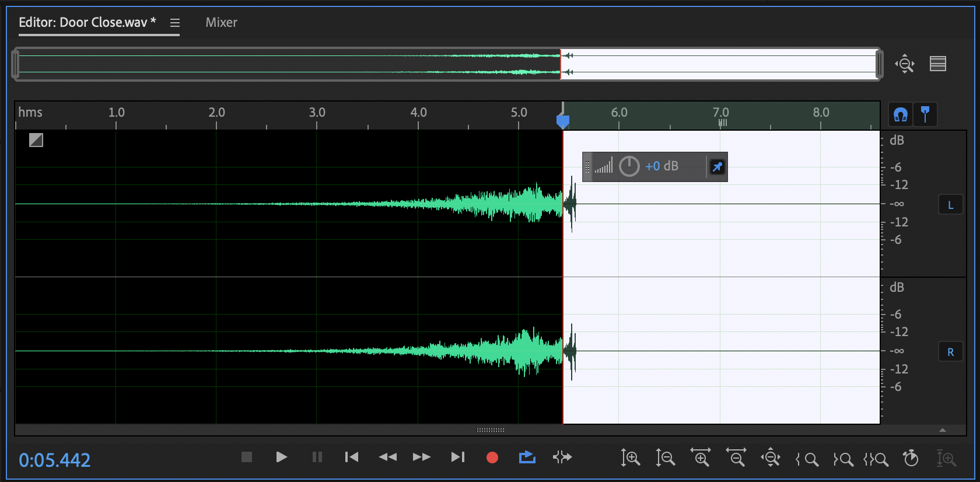Click Zoom Out Amplitude icon

click(x=665, y=457)
